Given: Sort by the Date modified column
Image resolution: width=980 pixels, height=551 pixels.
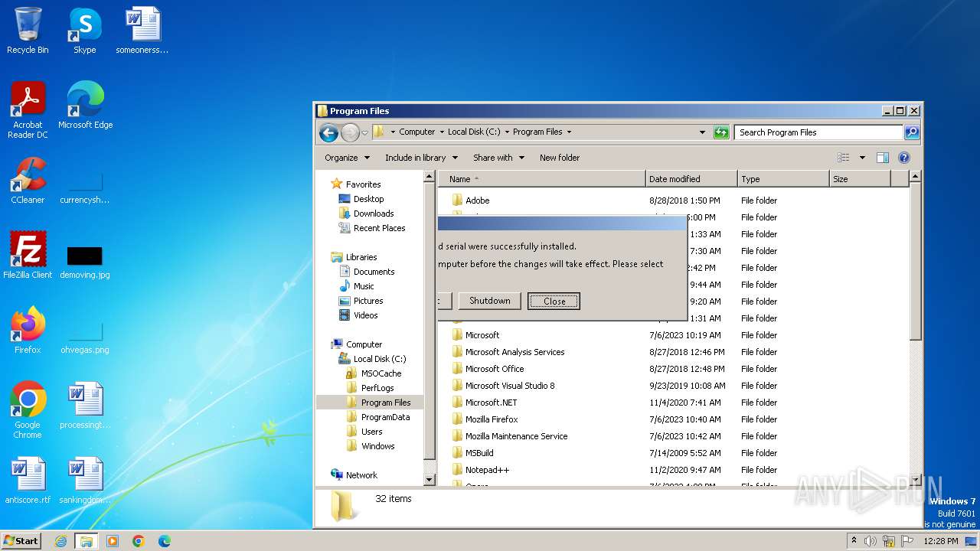Looking at the screenshot, I should pyautogui.click(x=692, y=179).
